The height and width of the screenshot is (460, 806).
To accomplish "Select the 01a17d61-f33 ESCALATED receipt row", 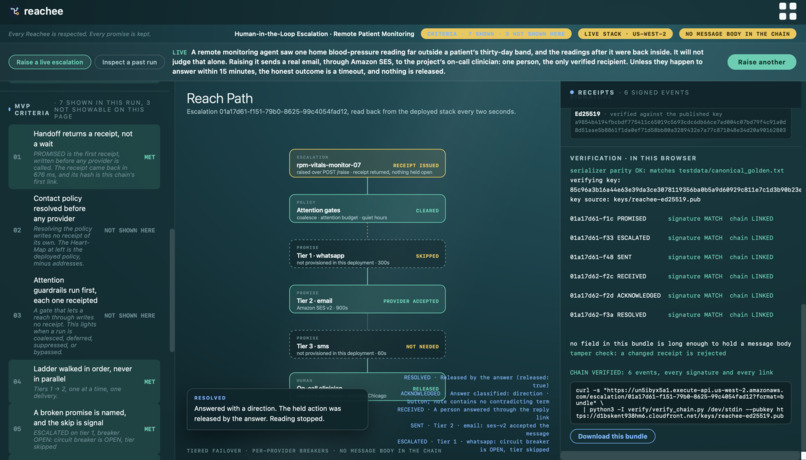I will [x=671, y=238].
